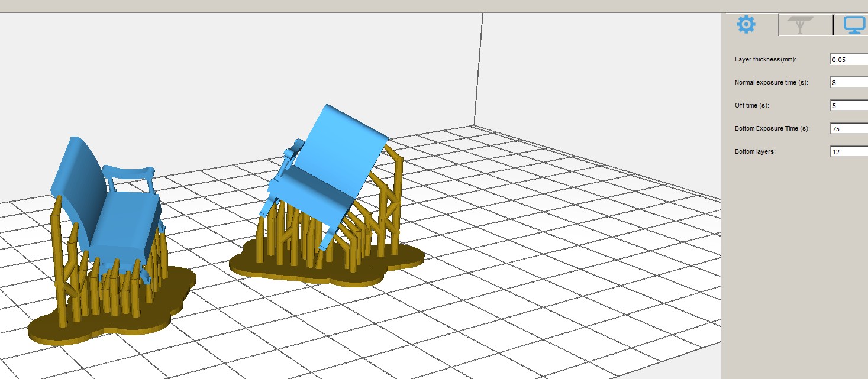Screen dimensions: 868x379
Task: Switch to the supports tab icon
Action: pos(800,25)
